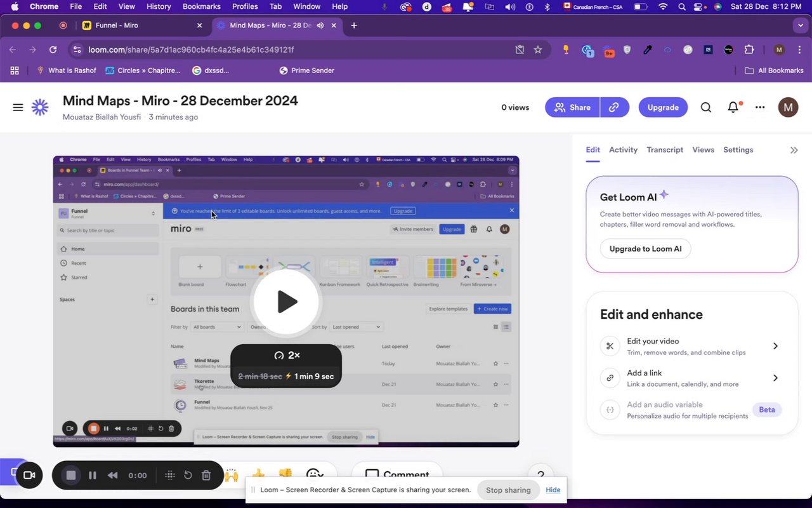Switch to the Views tab
Viewport: 812px width, 508px height.
coord(703,150)
